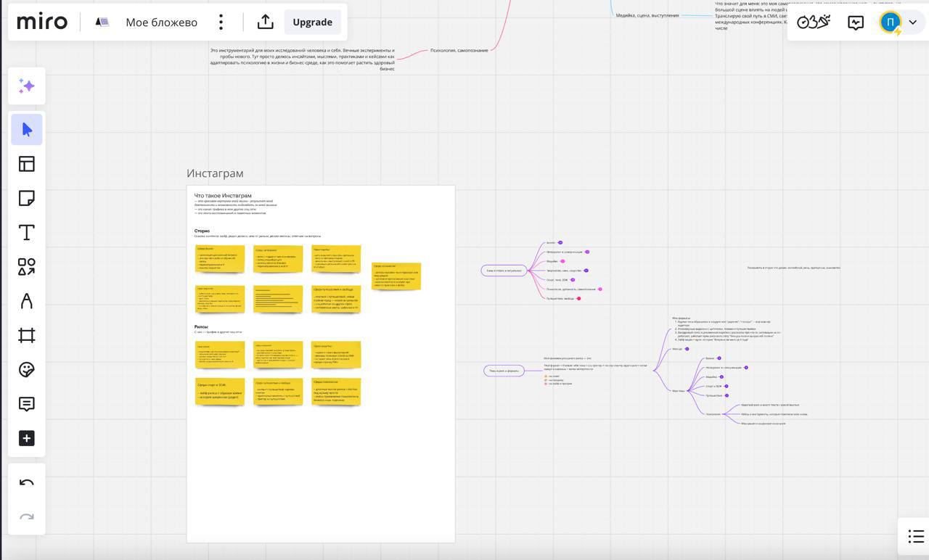Select the Comment tool
This screenshot has height=560, width=929.
point(27,404)
